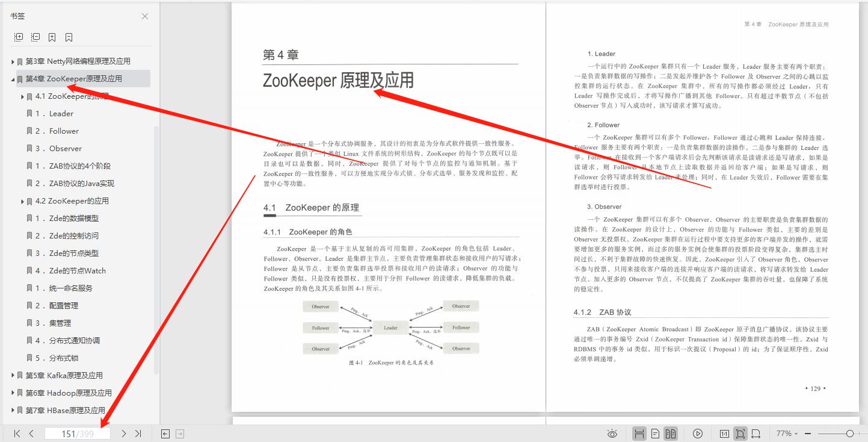Open bookmark 2. 配置管理

(57, 306)
